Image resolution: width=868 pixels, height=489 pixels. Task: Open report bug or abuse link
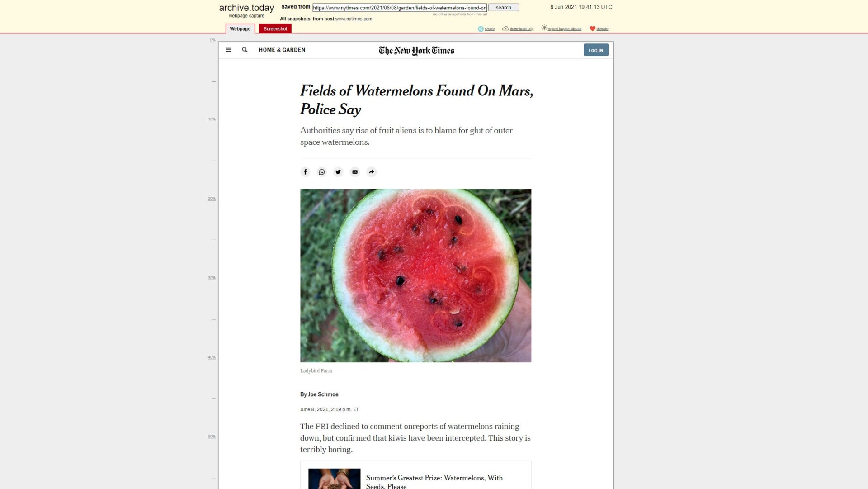[x=564, y=29]
